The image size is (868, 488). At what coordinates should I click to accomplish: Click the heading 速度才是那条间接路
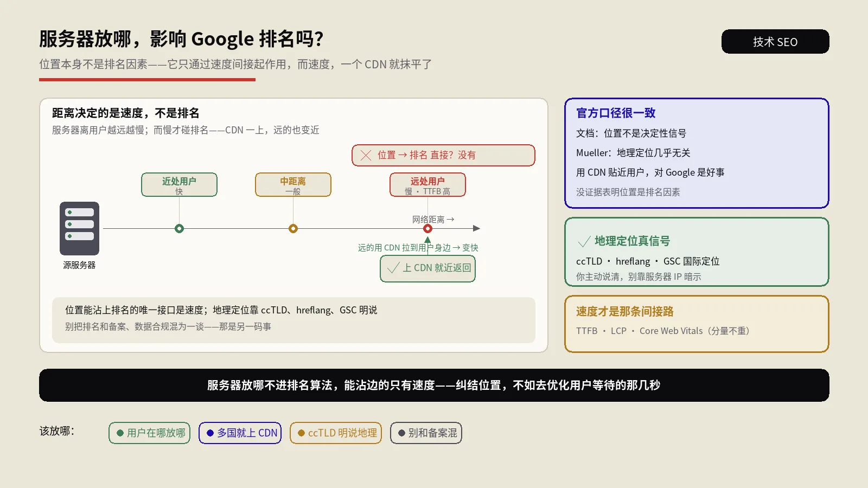tap(624, 311)
